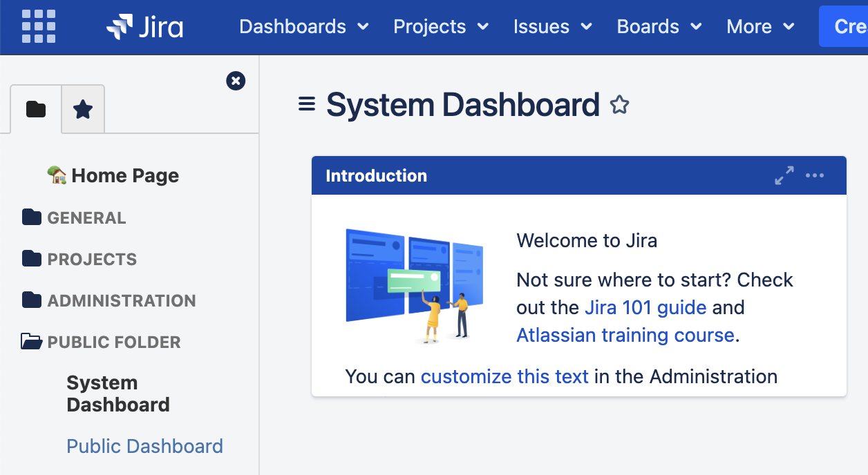This screenshot has width=868, height=475.
Task: Select Public Dashboard in the sidebar
Action: click(x=144, y=446)
